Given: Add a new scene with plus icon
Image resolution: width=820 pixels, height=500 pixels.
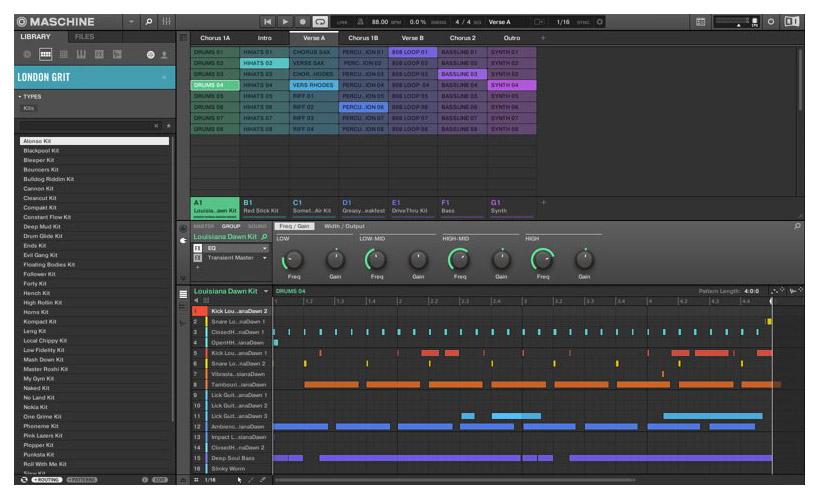Looking at the screenshot, I should 543,37.
